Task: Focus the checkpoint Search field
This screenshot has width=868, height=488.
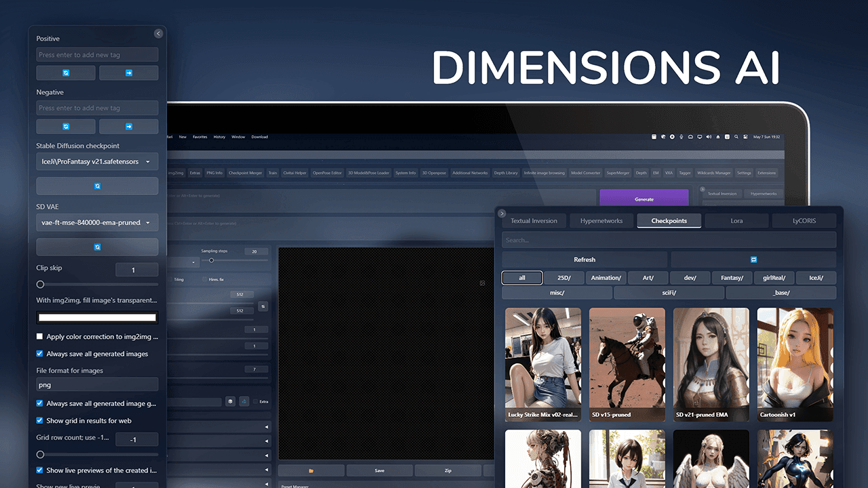Action: click(x=669, y=240)
